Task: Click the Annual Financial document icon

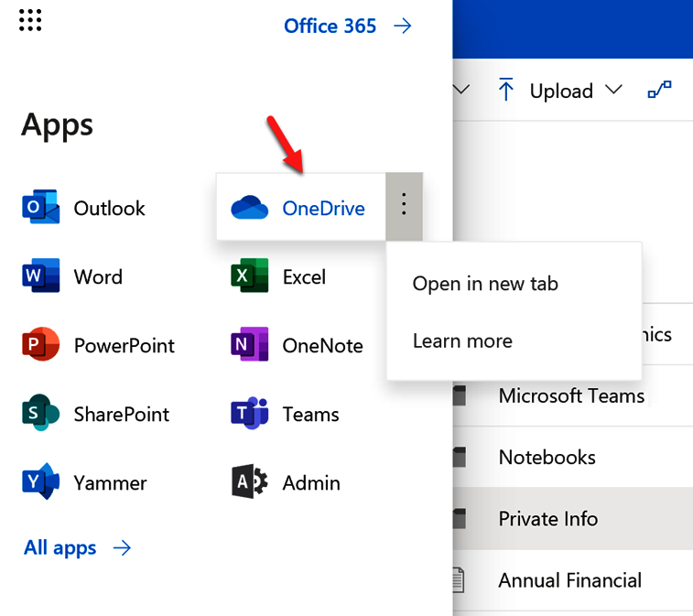Action: click(x=460, y=579)
